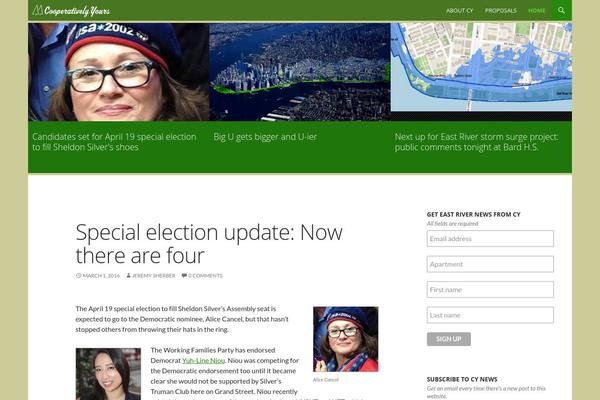Open the Big U satellite image thumbnail
Viewport: 600px width, 400px height.
pyautogui.click(x=300, y=72)
